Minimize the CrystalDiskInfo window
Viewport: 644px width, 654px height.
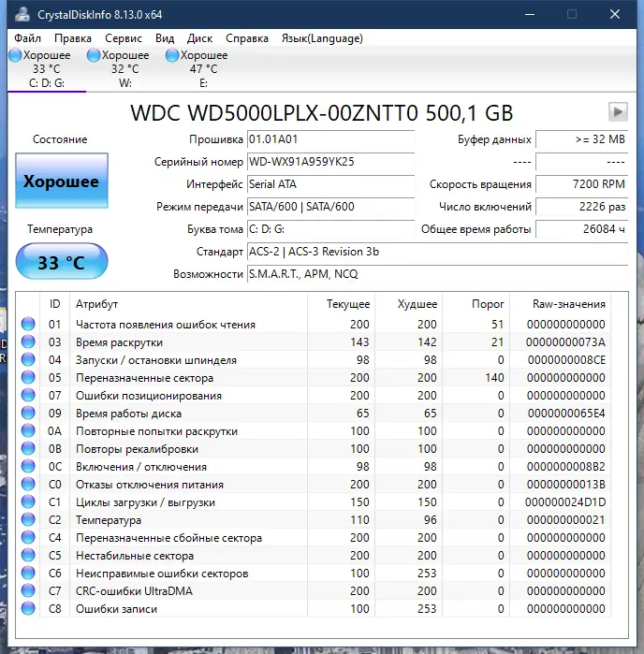pyautogui.click(x=530, y=15)
